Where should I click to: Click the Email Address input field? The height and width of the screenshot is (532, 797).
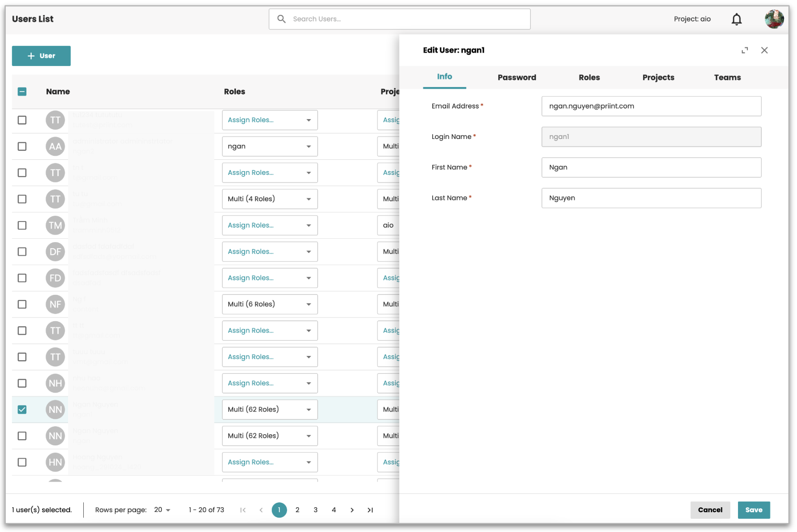651,106
